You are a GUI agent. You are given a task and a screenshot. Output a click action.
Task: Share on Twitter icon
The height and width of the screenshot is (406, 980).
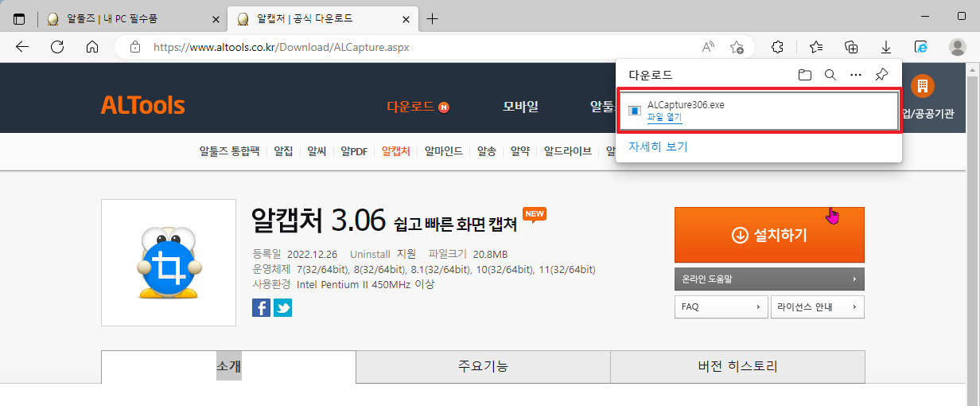click(x=282, y=307)
